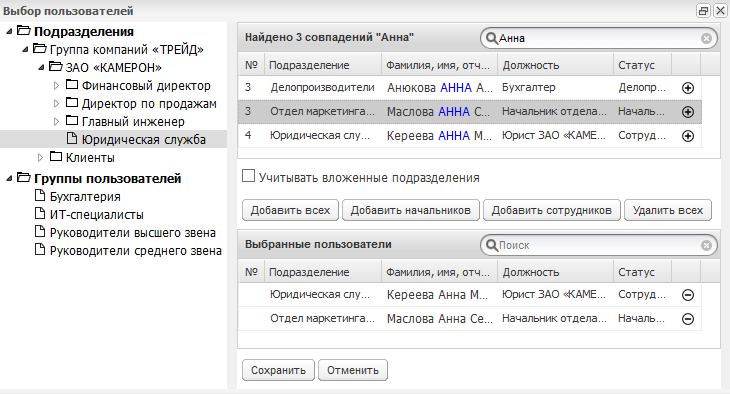Click Руководители высшего звена document icon

[x=40, y=231]
